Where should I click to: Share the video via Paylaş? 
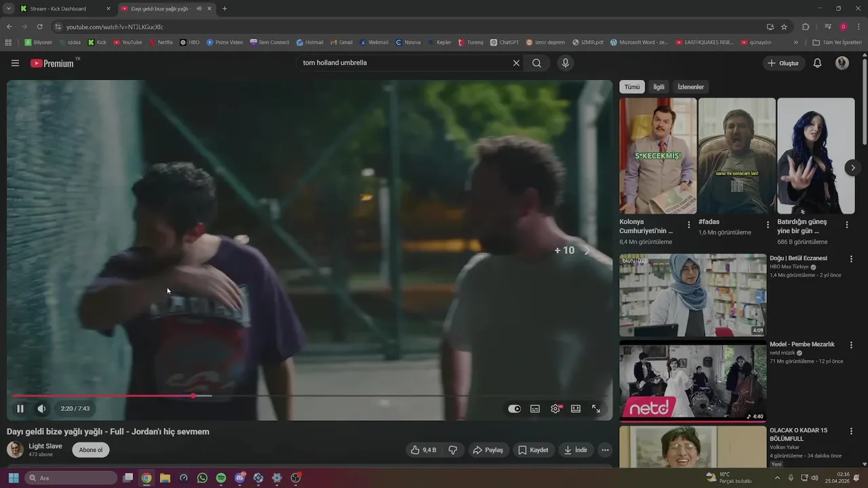click(488, 450)
